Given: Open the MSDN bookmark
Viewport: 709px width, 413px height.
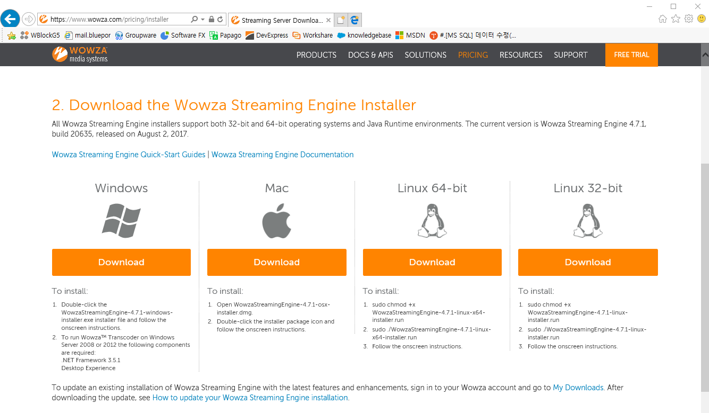Looking at the screenshot, I should [410, 35].
